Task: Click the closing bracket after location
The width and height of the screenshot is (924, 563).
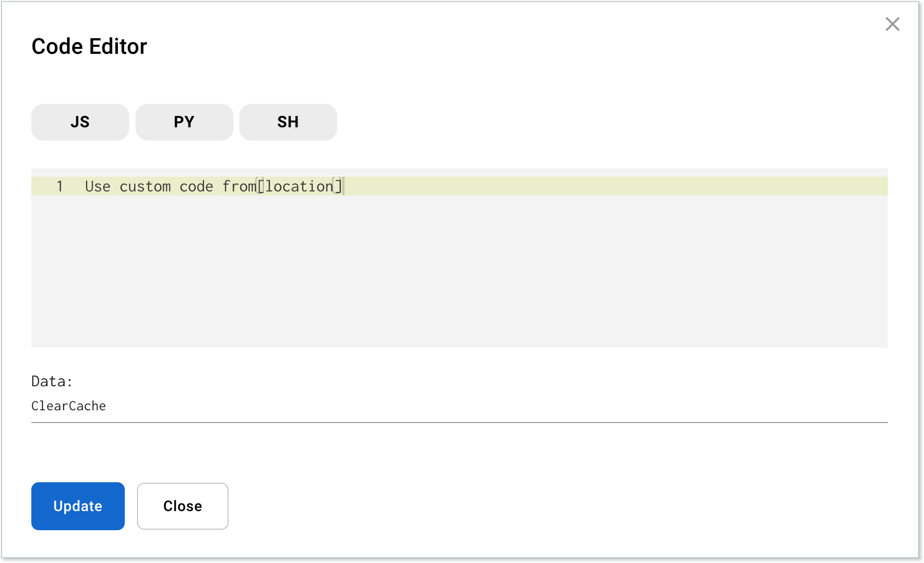Action: pos(338,186)
